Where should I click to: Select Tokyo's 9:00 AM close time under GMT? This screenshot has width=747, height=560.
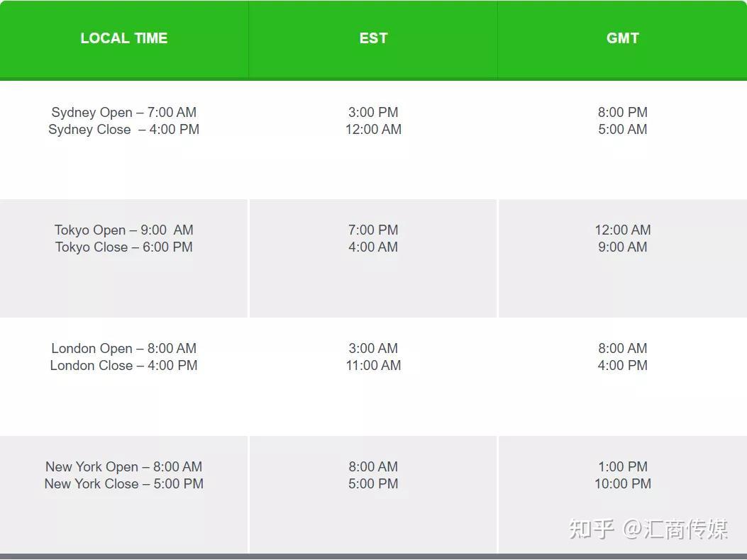[x=622, y=247]
